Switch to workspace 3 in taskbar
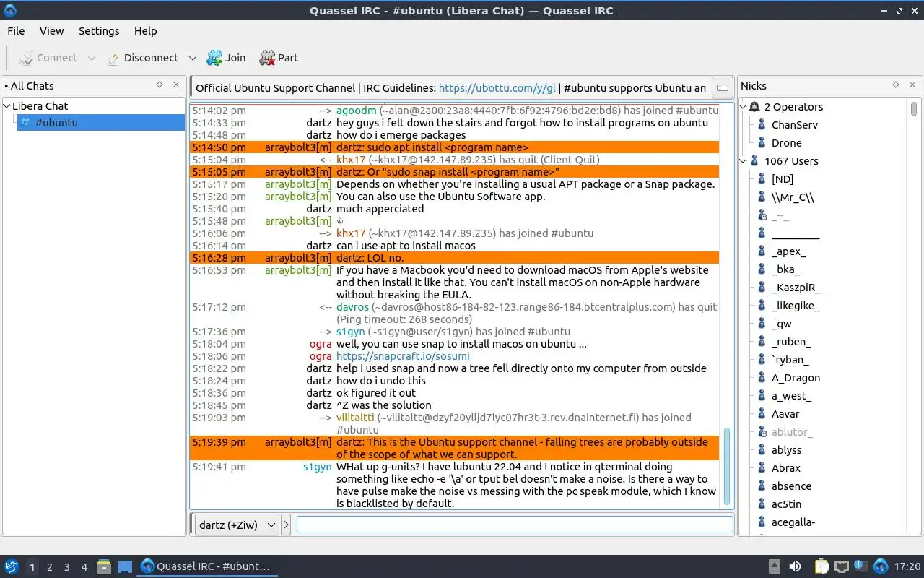 [66, 567]
